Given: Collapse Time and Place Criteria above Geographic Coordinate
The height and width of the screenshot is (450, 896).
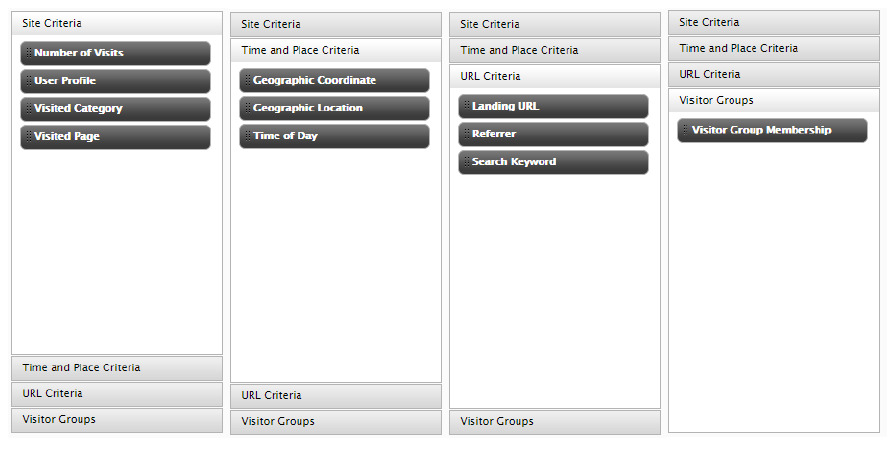Looking at the screenshot, I should point(335,50).
